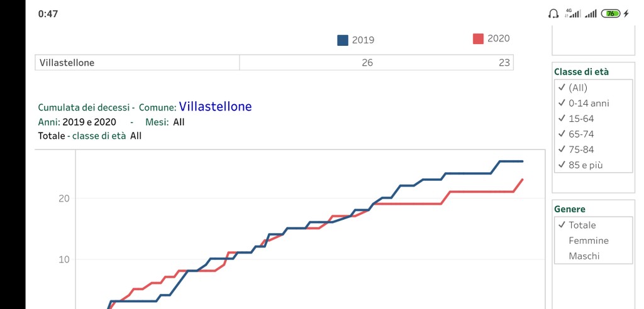Tap the charging bolt icon
Screen dimensions: 644x309
tap(626, 14)
